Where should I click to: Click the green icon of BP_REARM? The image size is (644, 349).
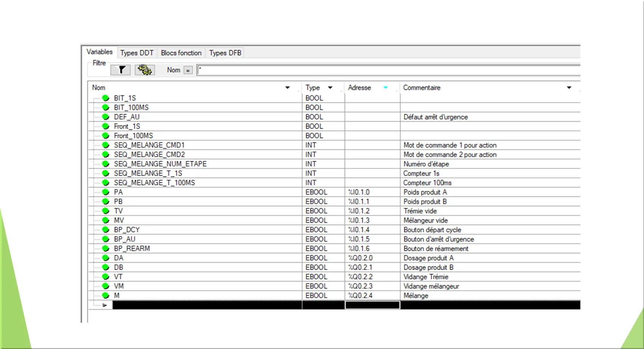point(106,248)
